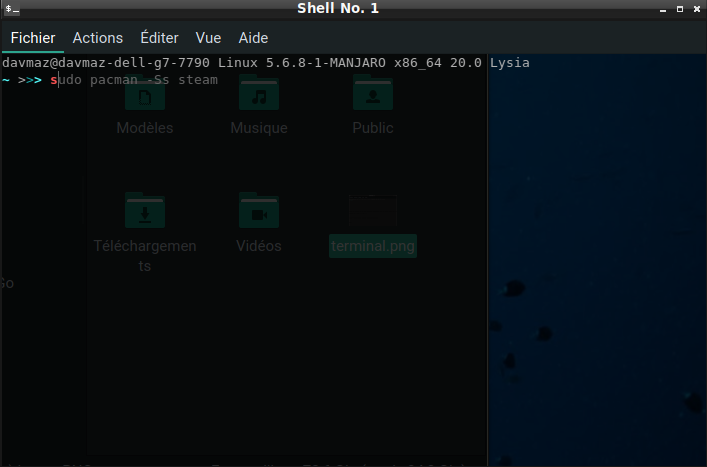Close the Shell No. 1 window
The height and width of the screenshot is (467, 707).
[x=697, y=9]
